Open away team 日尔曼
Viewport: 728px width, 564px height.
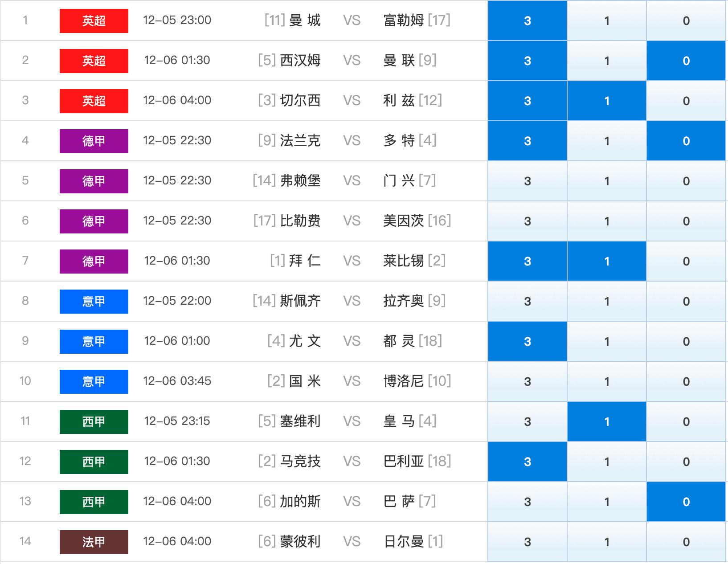[404, 541]
